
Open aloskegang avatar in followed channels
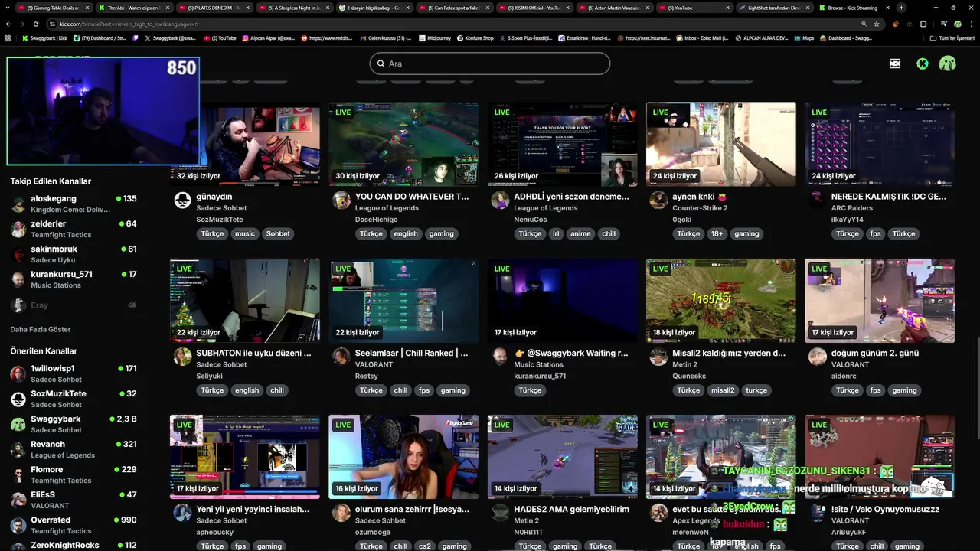click(x=18, y=204)
